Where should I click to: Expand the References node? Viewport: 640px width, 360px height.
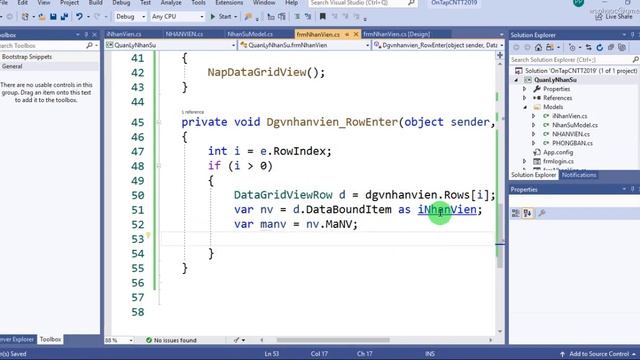tap(525, 98)
